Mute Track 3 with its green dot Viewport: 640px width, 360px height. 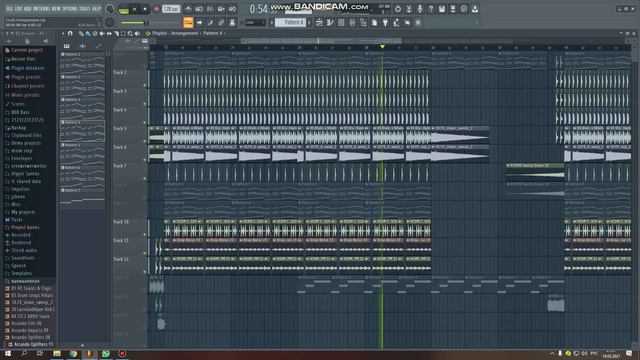click(x=145, y=104)
